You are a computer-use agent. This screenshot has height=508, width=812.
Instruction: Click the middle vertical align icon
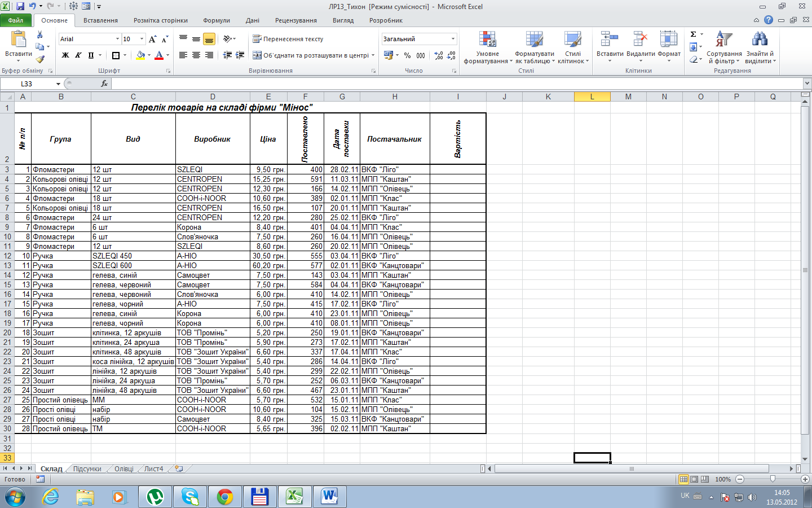[196, 39]
